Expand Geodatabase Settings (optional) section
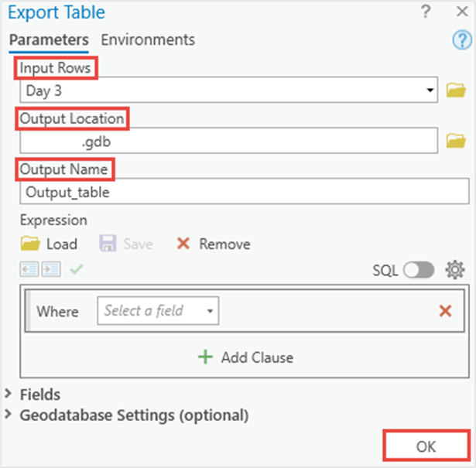476x468 pixels. pos(9,415)
